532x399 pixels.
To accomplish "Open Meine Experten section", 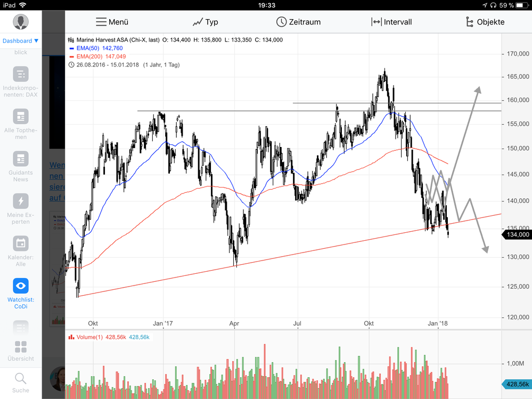I will (x=20, y=201).
